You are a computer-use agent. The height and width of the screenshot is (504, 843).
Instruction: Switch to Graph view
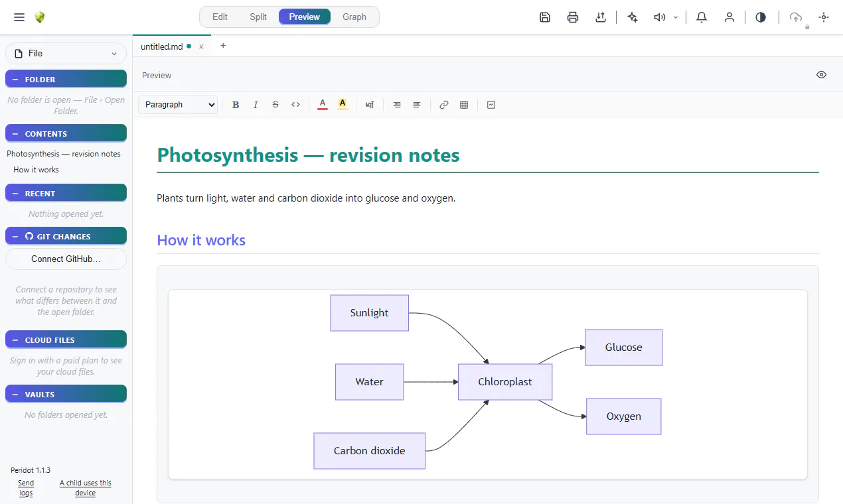(354, 17)
